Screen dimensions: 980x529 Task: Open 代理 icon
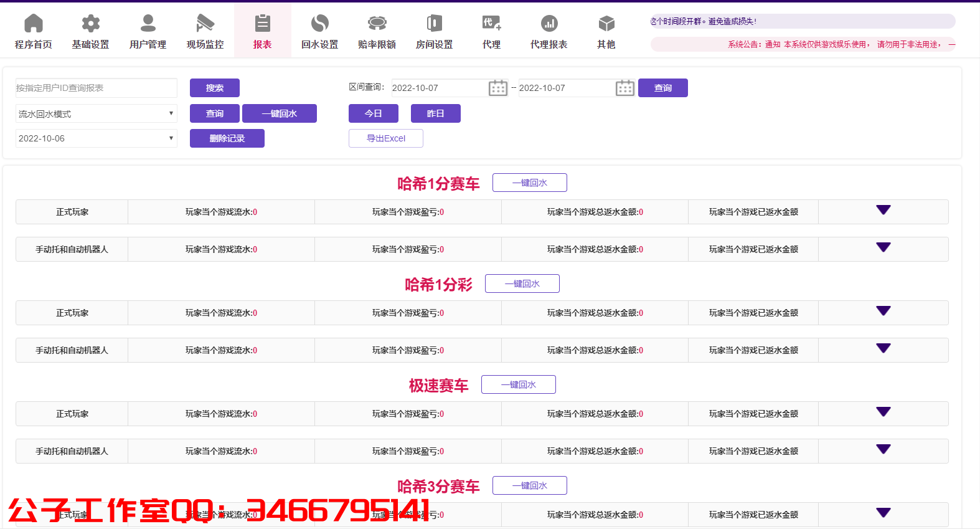point(492,24)
